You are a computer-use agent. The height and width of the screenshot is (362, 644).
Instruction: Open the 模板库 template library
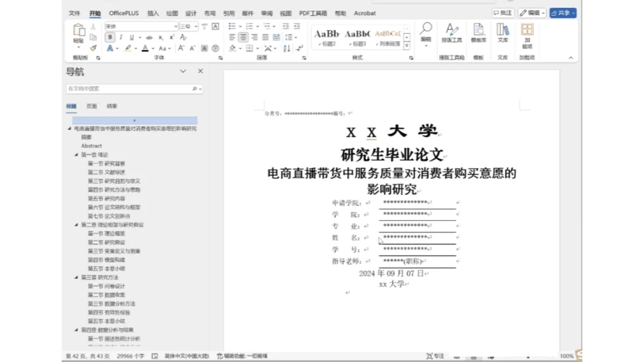click(x=478, y=34)
